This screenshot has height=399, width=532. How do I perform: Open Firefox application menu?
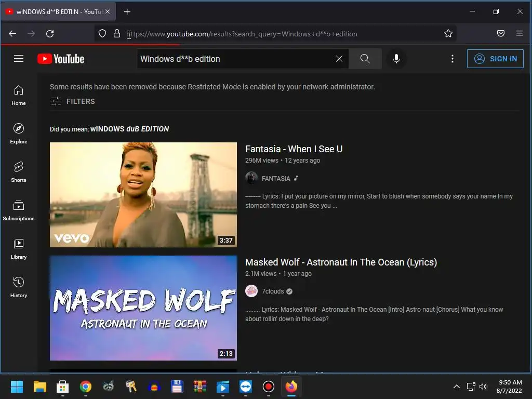[x=520, y=33]
